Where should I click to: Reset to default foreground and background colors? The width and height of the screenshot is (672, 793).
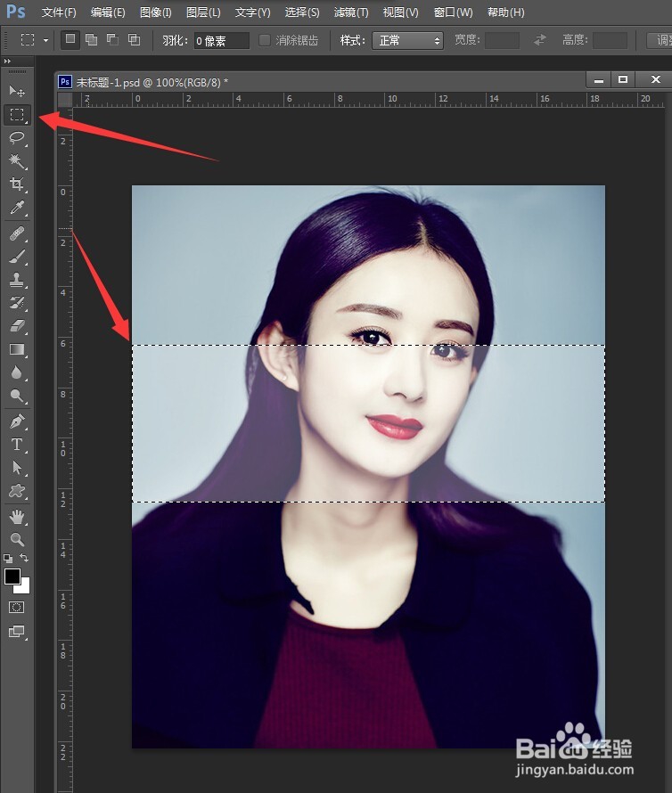point(8,559)
